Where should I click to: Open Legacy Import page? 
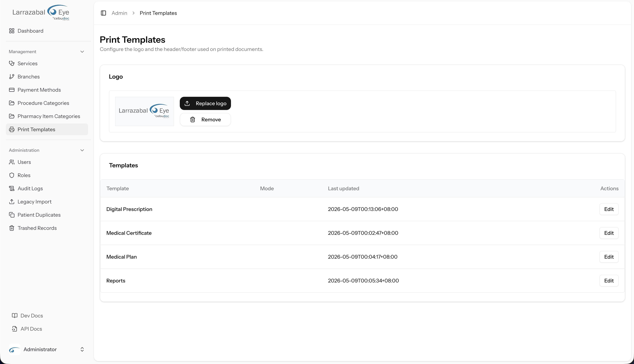(47, 201)
